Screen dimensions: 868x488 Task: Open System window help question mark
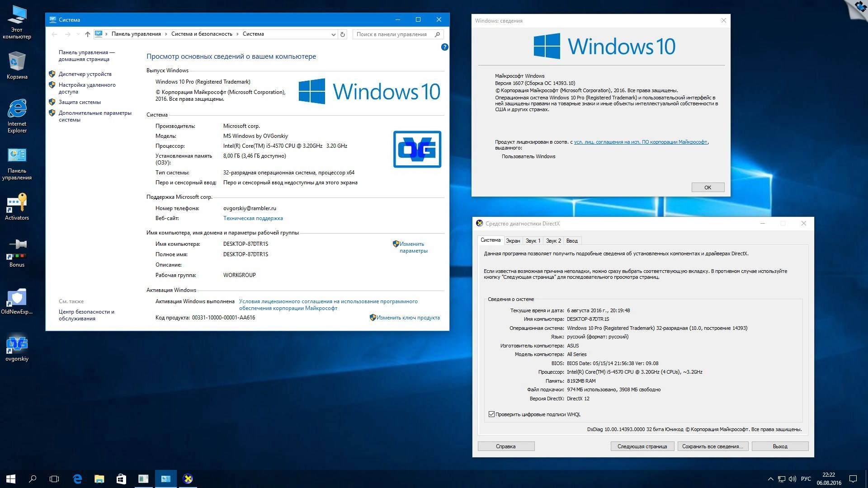(x=444, y=47)
